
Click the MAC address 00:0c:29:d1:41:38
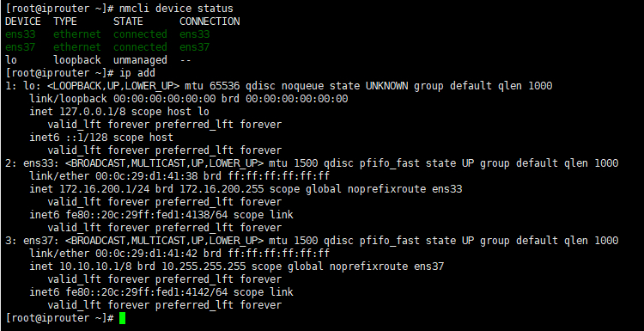[x=146, y=176]
